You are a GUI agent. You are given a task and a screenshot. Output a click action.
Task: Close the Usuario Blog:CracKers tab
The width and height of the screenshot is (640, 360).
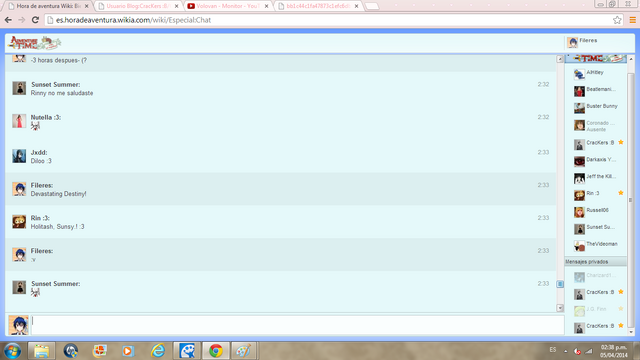point(176,6)
